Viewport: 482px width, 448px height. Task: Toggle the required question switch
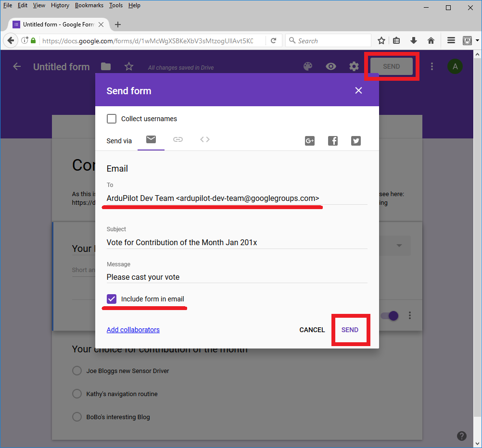click(390, 316)
